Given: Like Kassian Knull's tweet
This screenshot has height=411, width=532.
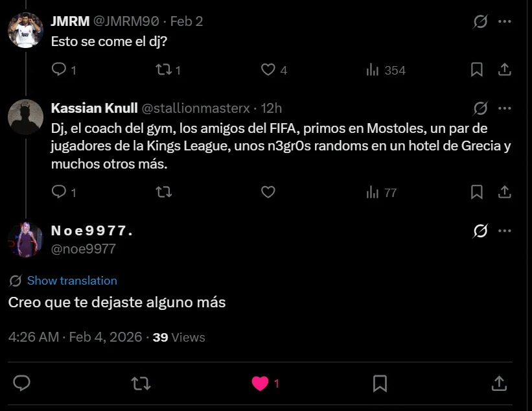Looking at the screenshot, I should 268,192.
